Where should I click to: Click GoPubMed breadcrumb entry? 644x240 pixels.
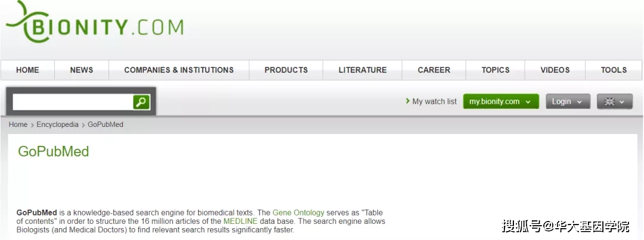(x=106, y=124)
